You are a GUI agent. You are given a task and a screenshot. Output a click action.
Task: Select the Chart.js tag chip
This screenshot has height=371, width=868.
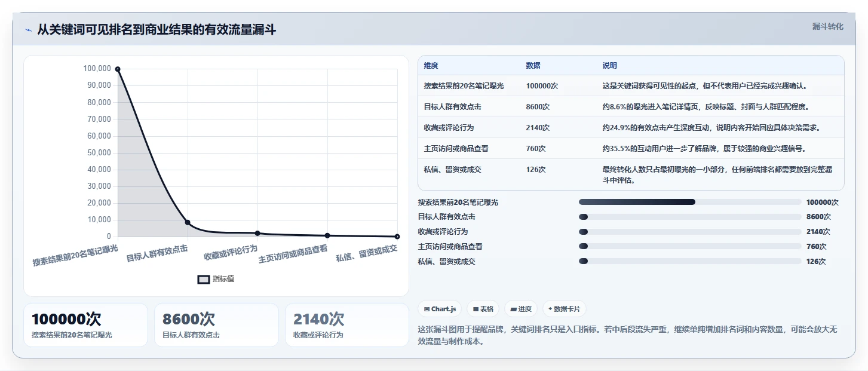point(440,309)
